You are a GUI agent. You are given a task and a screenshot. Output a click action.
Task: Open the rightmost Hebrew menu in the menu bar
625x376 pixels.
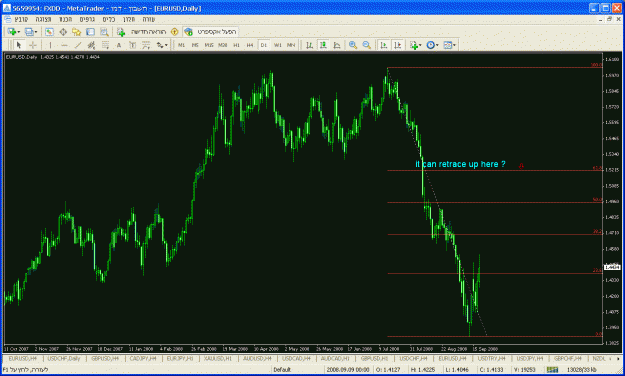tap(149, 19)
